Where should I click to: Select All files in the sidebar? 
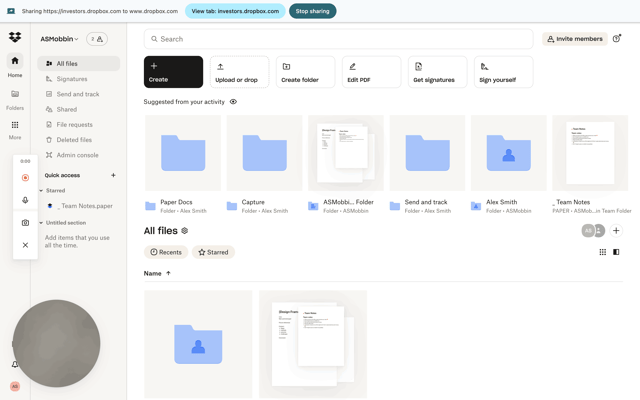pos(78,63)
